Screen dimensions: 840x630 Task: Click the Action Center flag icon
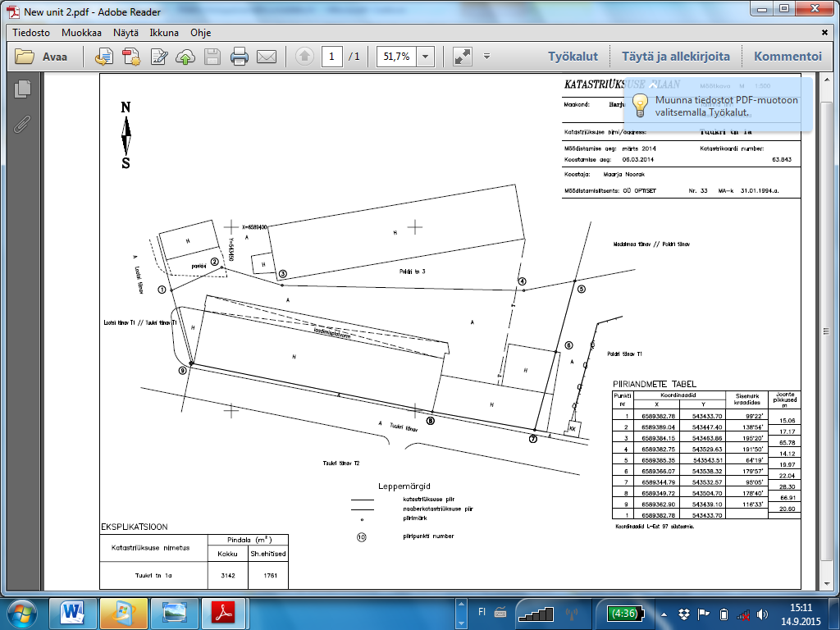pyautogui.click(x=703, y=614)
